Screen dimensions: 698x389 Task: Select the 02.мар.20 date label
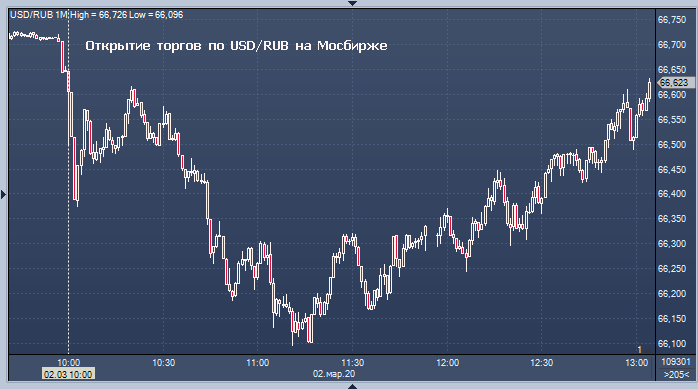pos(334,374)
